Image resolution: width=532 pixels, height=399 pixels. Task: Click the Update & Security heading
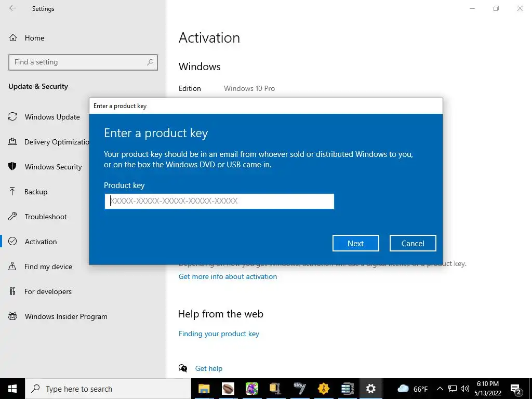[38, 87]
